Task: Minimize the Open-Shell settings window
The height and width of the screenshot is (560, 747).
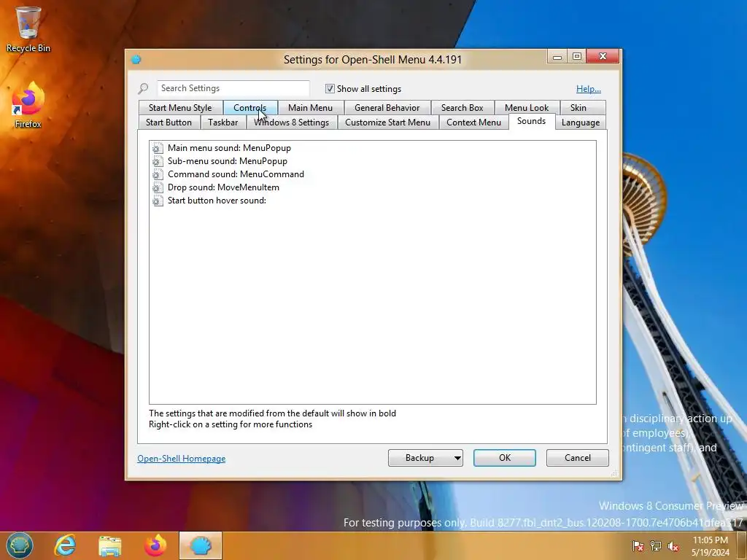Action: [x=557, y=57]
